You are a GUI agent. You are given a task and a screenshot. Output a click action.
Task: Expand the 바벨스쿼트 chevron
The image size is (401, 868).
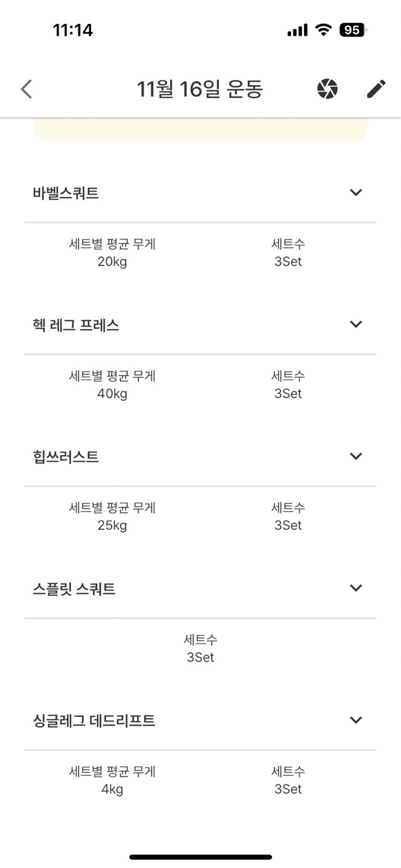point(356,192)
